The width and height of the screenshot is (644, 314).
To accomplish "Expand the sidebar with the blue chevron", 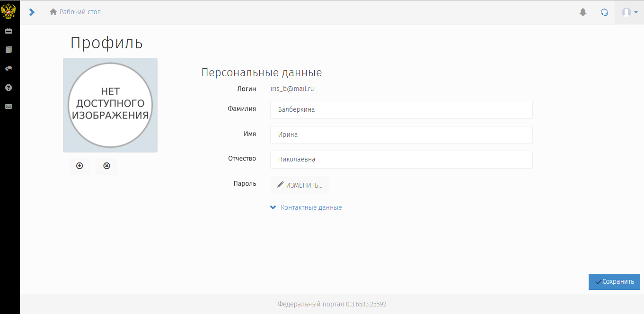I will [32, 12].
